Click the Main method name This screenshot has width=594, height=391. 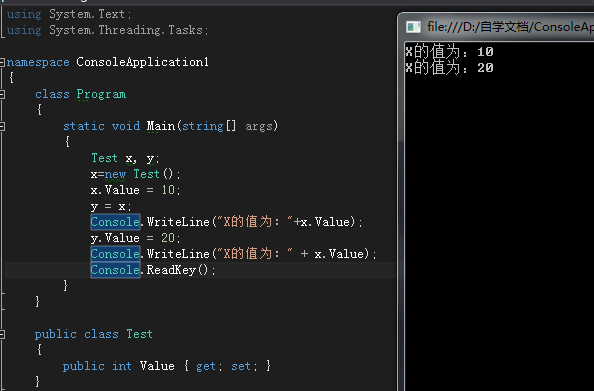[161, 126]
